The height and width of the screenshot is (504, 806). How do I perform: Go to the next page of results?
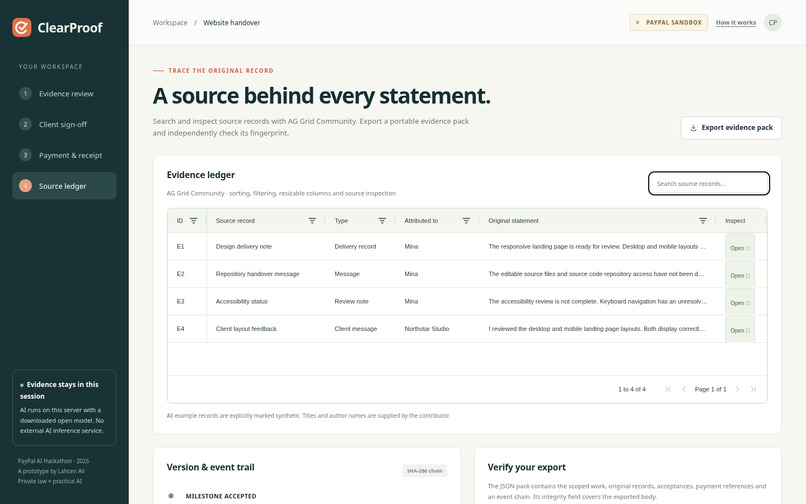[738, 389]
